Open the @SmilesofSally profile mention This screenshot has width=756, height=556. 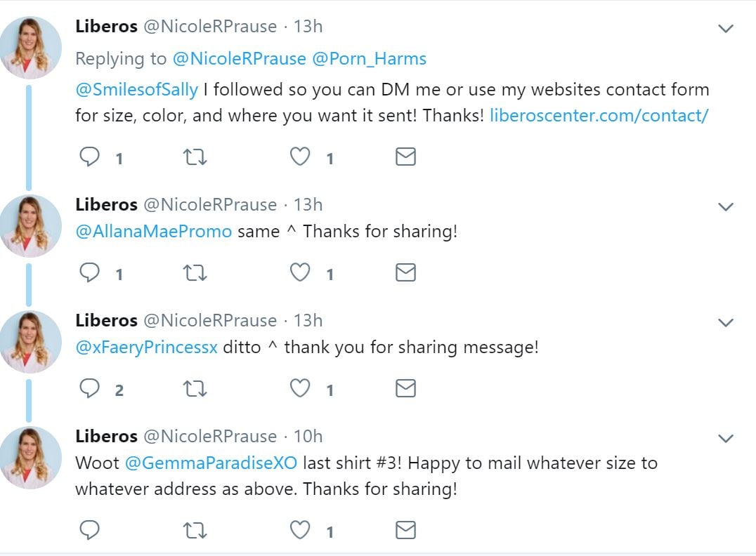point(137,90)
